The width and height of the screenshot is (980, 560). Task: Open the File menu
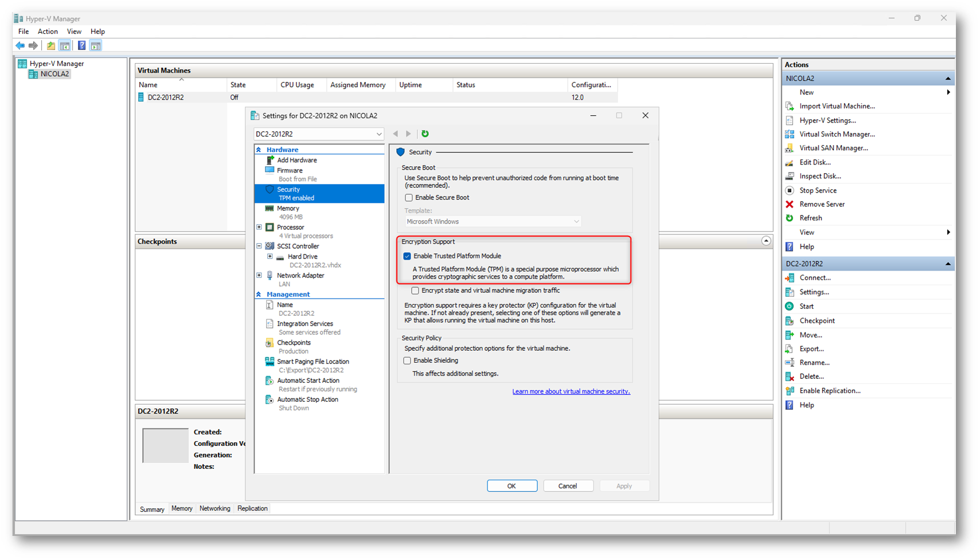[x=24, y=32]
